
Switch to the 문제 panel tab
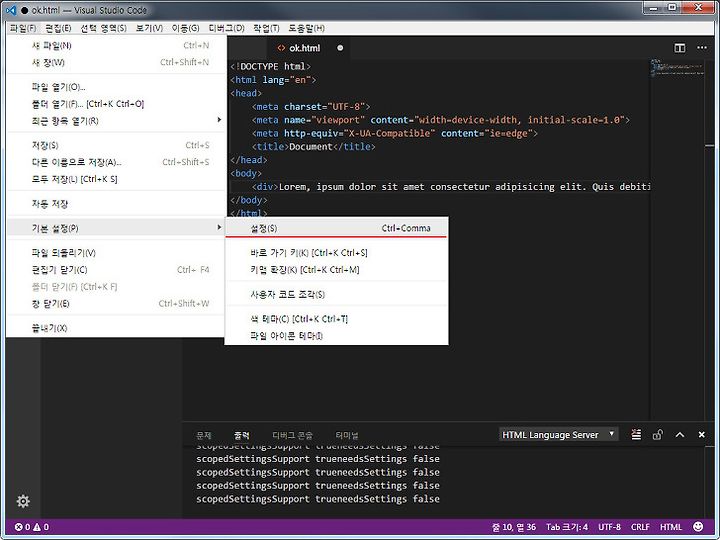click(x=203, y=435)
